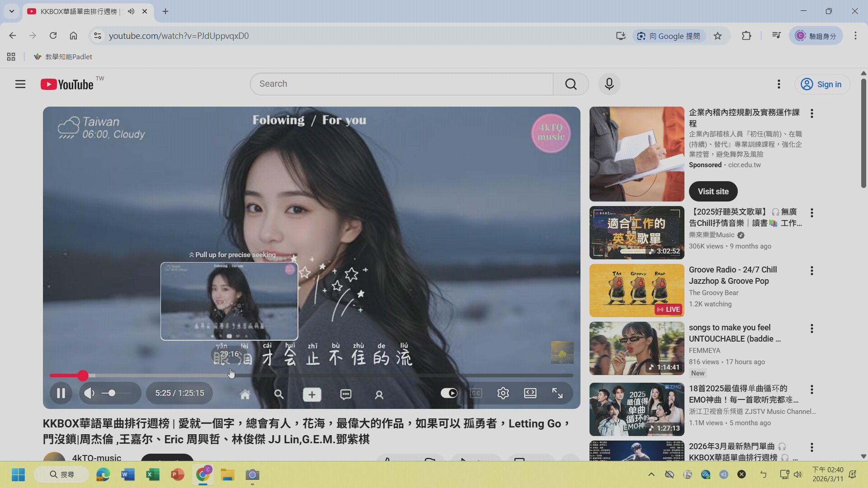Open the new tab button

[165, 11]
